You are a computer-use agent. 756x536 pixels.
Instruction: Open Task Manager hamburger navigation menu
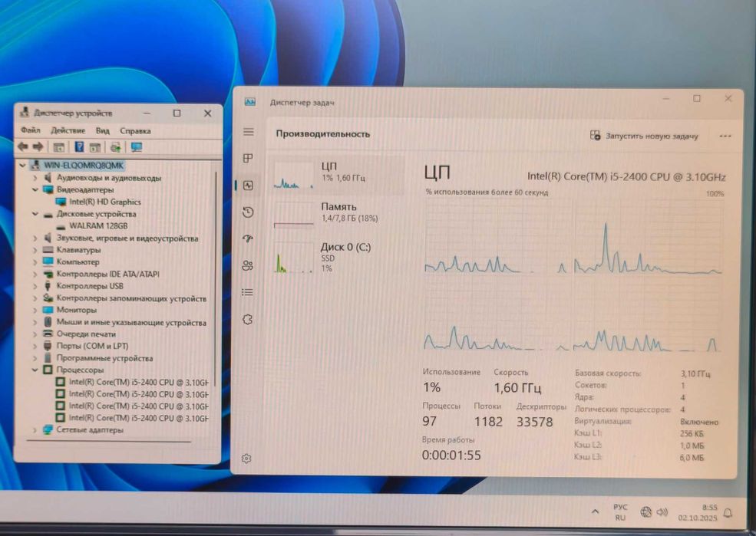pyautogui.click(x=249, y=131)
